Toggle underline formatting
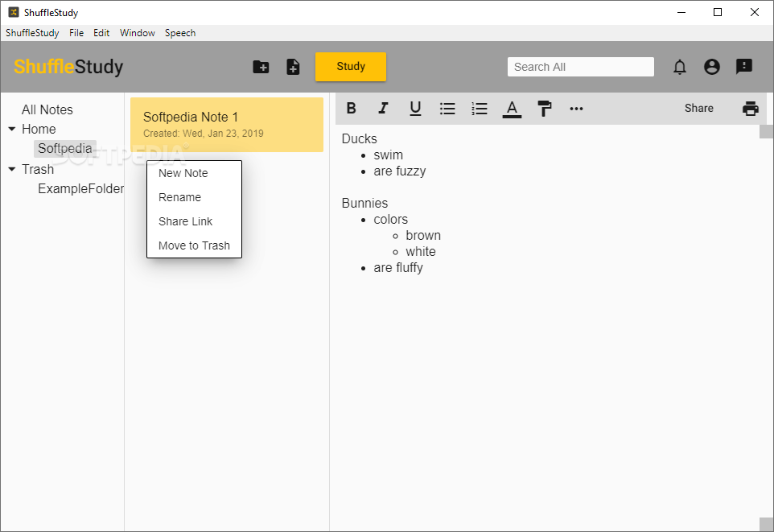 416,108
